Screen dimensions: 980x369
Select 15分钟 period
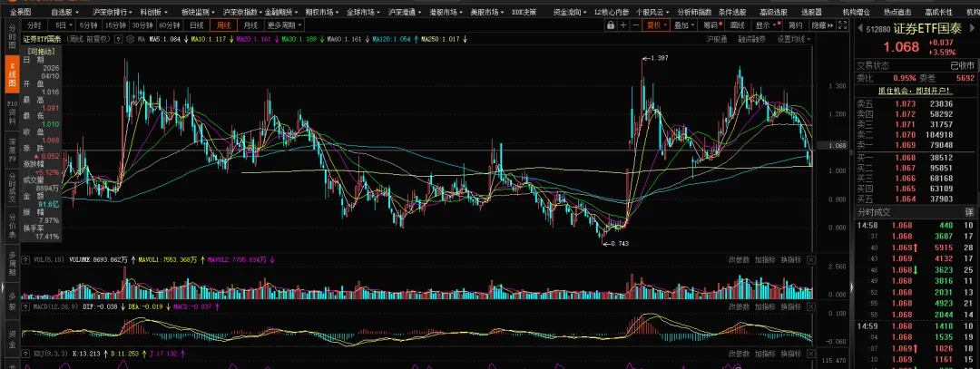115,25
